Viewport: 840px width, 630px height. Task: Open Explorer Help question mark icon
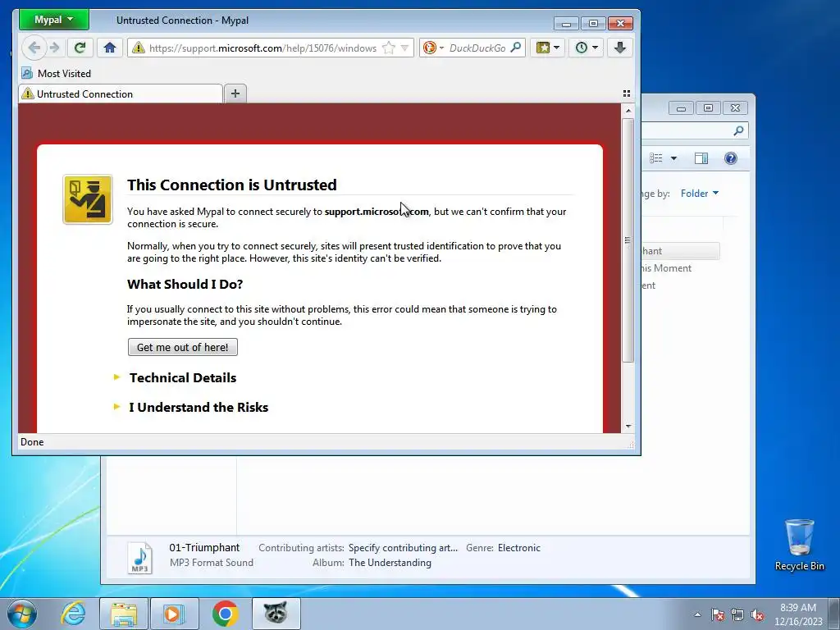pos(731,158)
